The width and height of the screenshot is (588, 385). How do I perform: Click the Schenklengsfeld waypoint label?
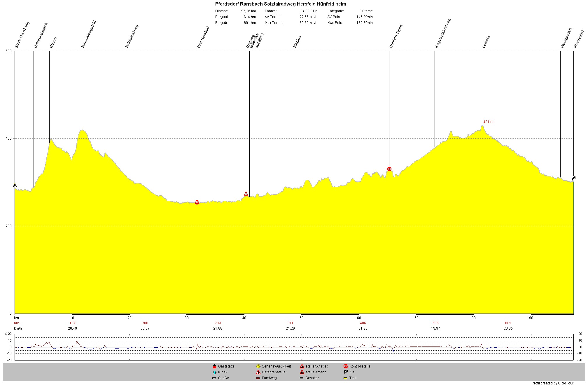point(88,34)
